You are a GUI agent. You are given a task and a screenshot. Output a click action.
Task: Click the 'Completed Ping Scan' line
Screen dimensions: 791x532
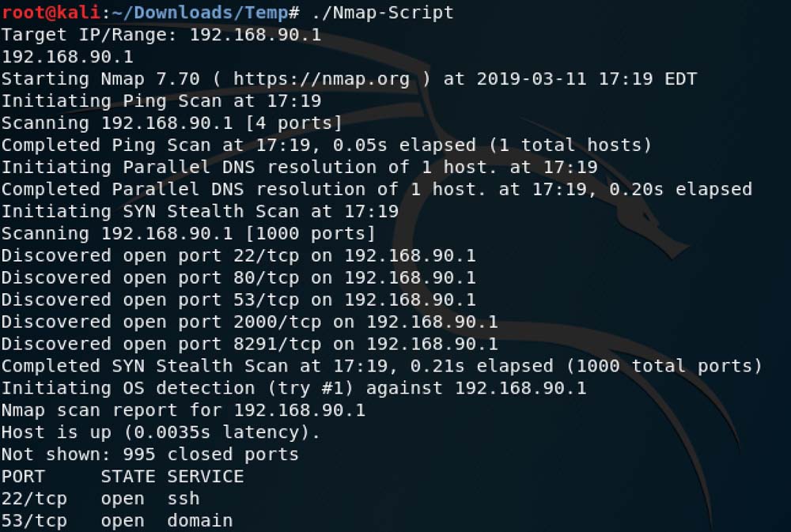[x=326, y=145]
